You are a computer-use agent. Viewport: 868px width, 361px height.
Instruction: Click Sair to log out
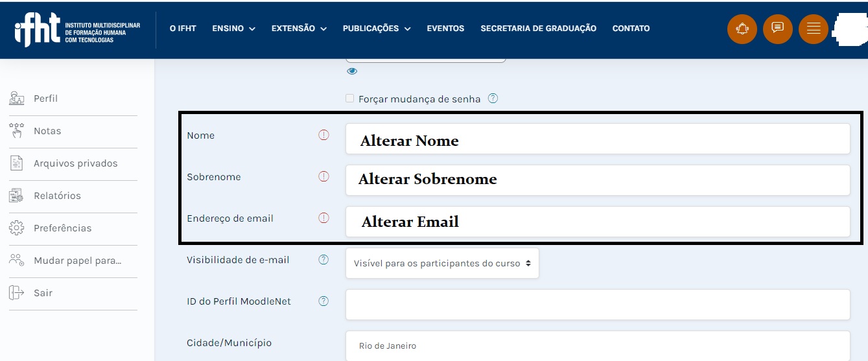pyautogui.click(x=43, y=293)
